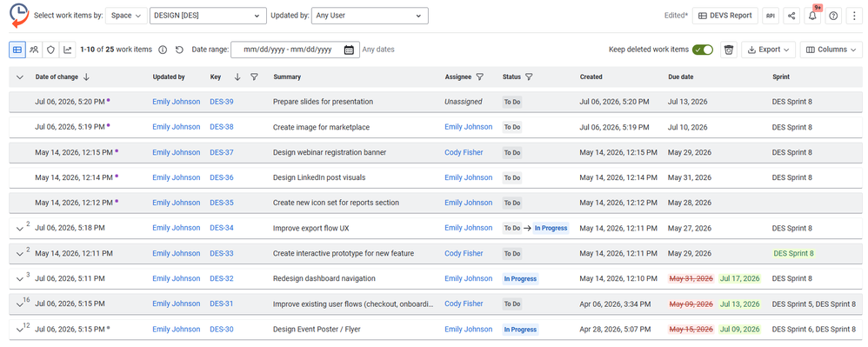Click the Created column header
This screenshot has width=868, height=347.
click(591, 77)
